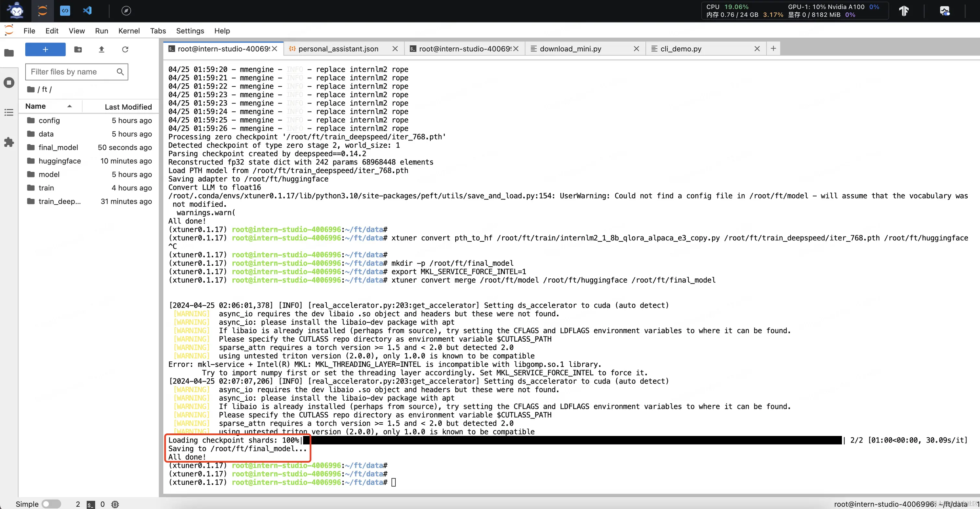Sort files by the Name column arrow
This screenshot has height=509, width=980.
[x=69, y=106]
